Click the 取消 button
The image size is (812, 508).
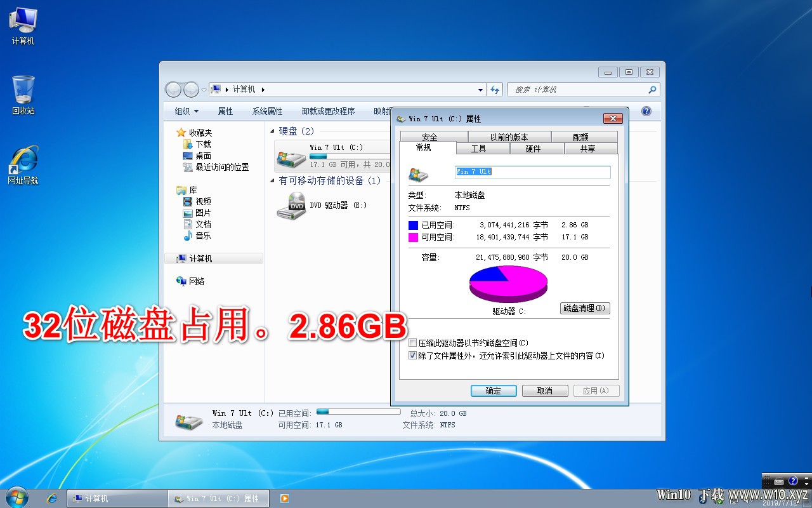545,391
